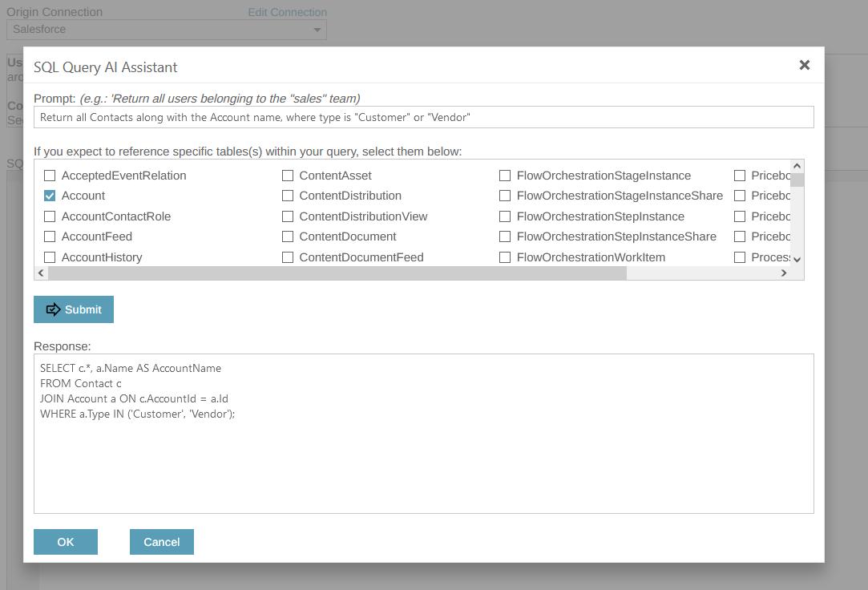Enable the FlowOrchestrationWorkItem checkbox
The height and width of the screenshot is (590, 868).
pyautogui.click(x=504, y=257)
